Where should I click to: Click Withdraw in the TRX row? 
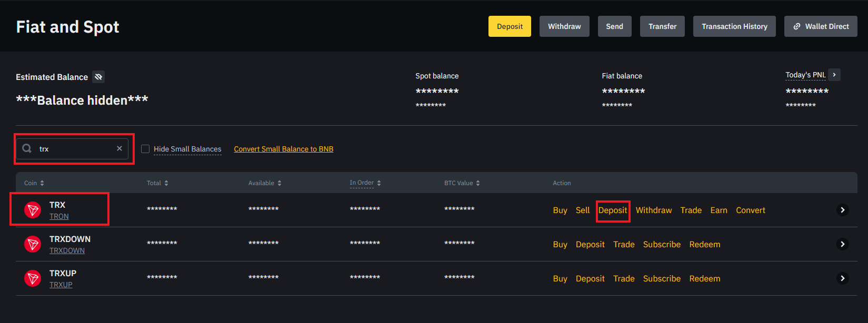(x=654, y=210)
